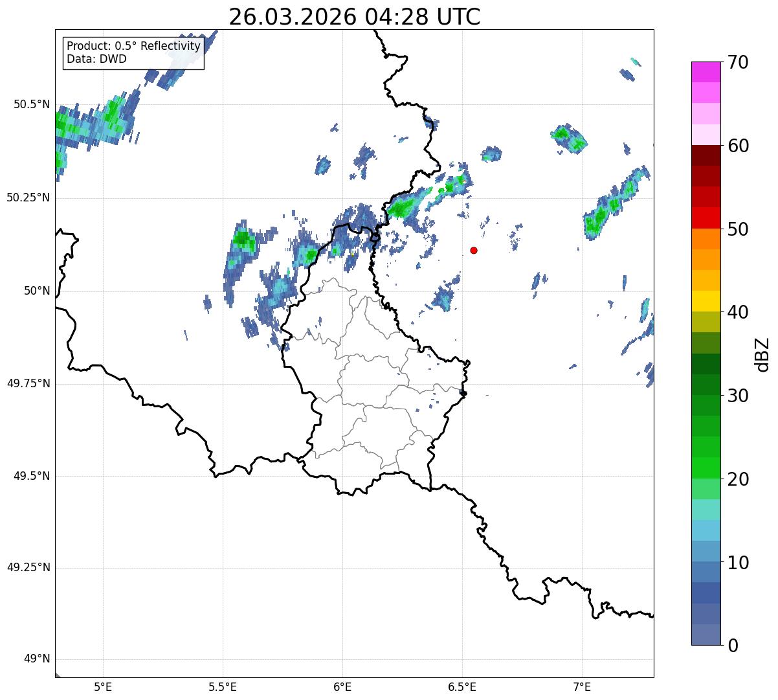Click the magenta 70 dBZ colorbar segment
This screenshot has height=700, width=778.
click(706, 72)
